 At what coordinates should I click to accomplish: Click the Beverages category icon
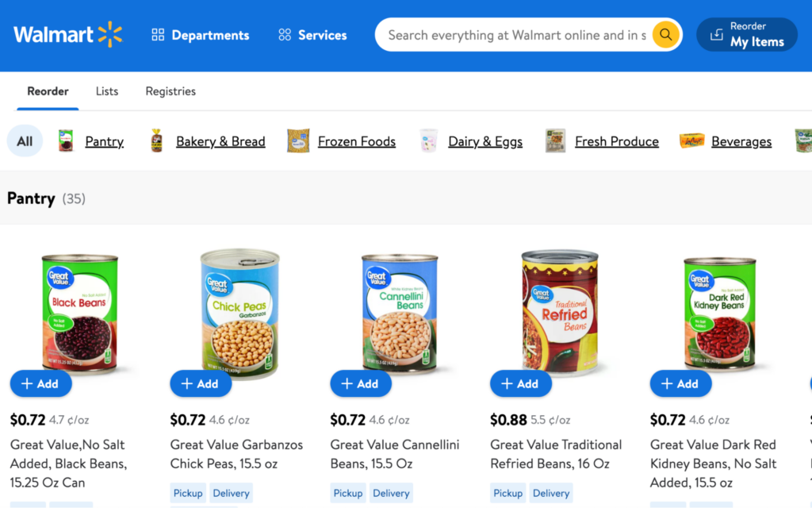[x=691, y=141]
